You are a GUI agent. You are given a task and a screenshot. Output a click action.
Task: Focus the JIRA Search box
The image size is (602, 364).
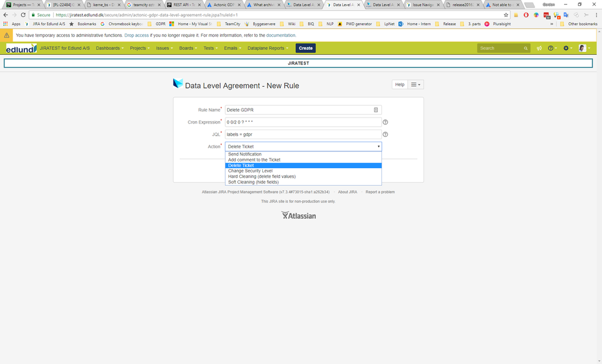coord(503,48)
